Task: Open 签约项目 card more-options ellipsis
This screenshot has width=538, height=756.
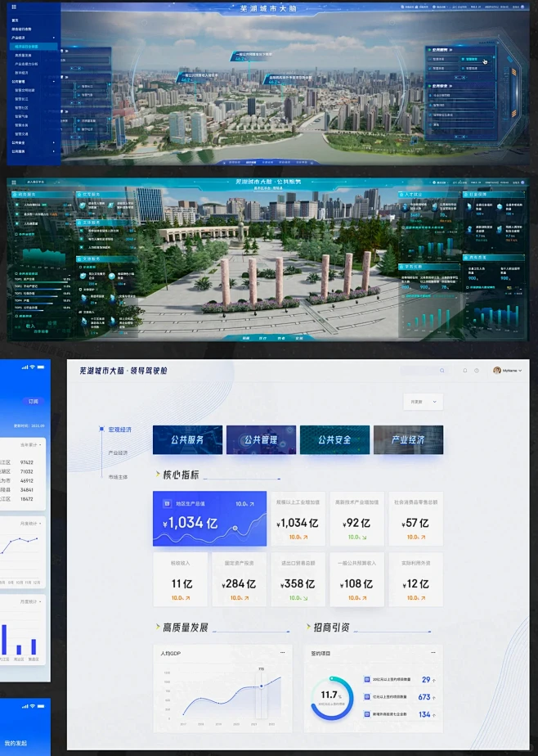Action: pos(433,652)
